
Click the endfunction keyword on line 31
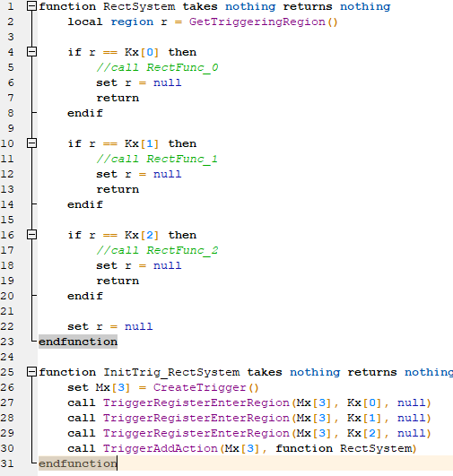pos(78,463)
